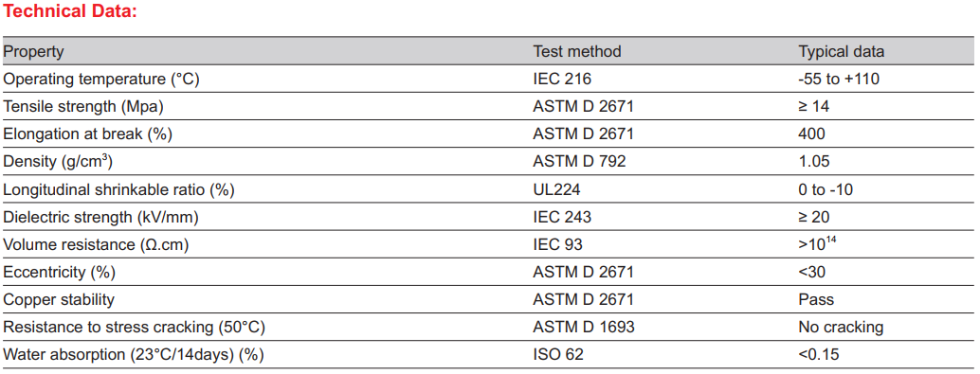Image resolution: width=980 pixels, height=374 pixels.
Task: Select the Operating temperature row label
Action: tap(101, 80)
